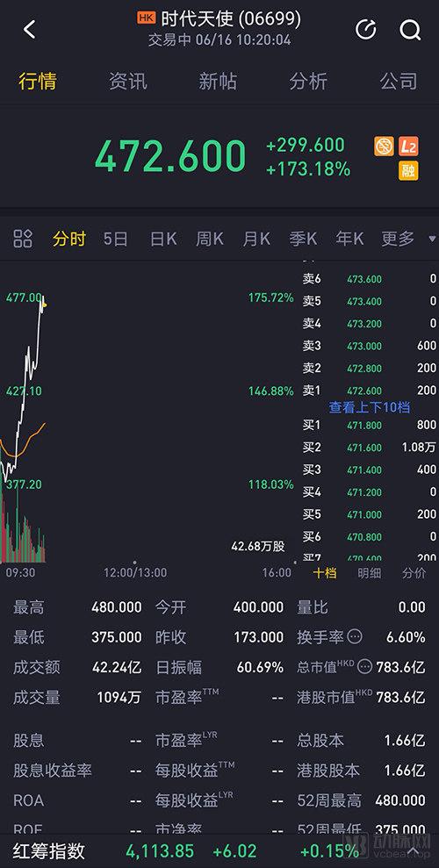Switch order book to 分价

tap(414, 573)
